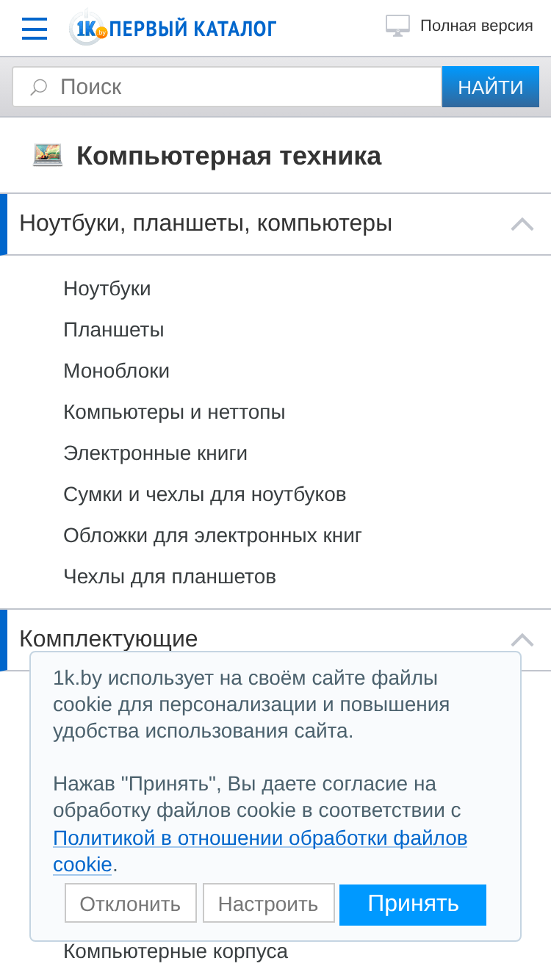Focus the Поиск search input field
This screenshot has height=980, width=551.
(227, 87)
